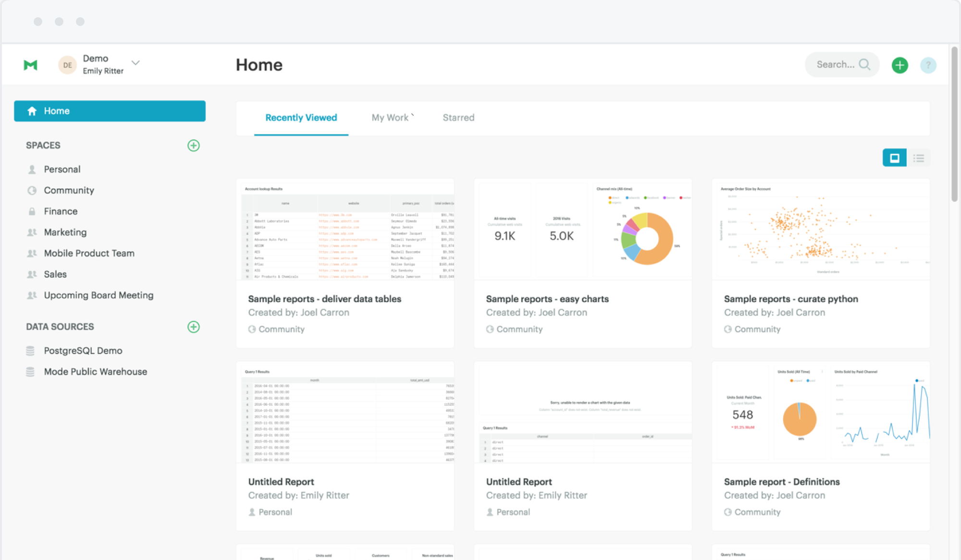Click the vertical page scrollbar
This screenshot has width=961, height=560.
click(954, 125)
